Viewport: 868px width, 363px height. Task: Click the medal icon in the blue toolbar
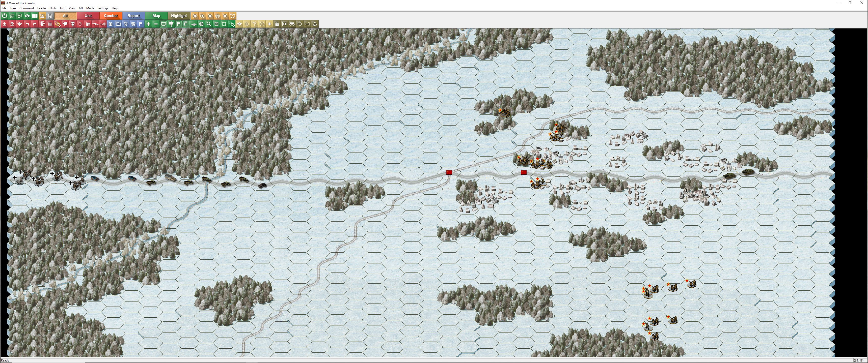pos(126,24)
